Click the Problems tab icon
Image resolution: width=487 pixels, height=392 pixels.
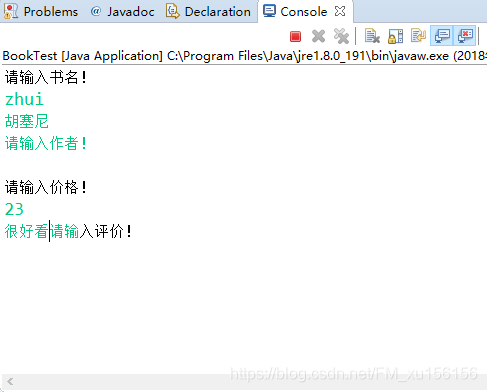(x=11, y=12)
